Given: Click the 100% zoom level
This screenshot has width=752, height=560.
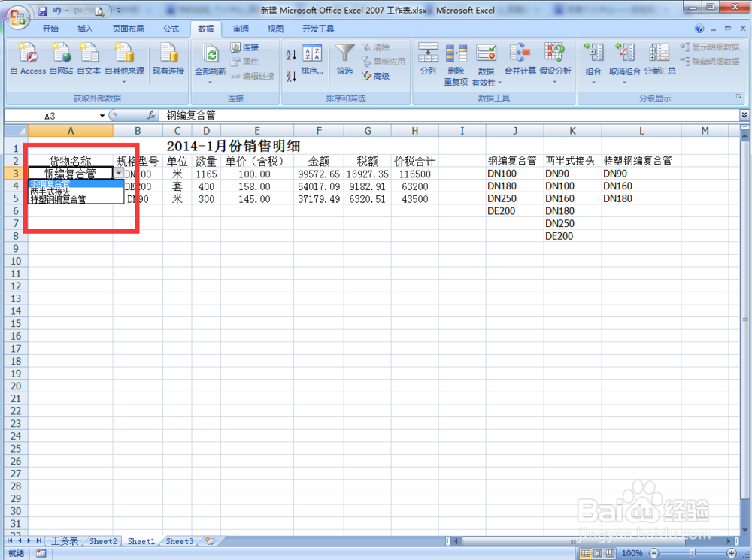Looking at the screenshot, I should pyautogui.click(x=632, y=553).
